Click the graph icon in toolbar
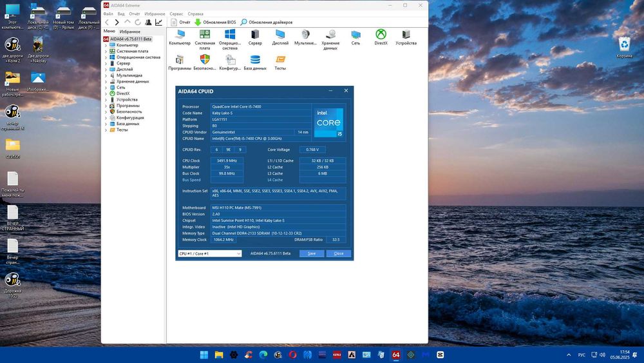 point(158,22)
